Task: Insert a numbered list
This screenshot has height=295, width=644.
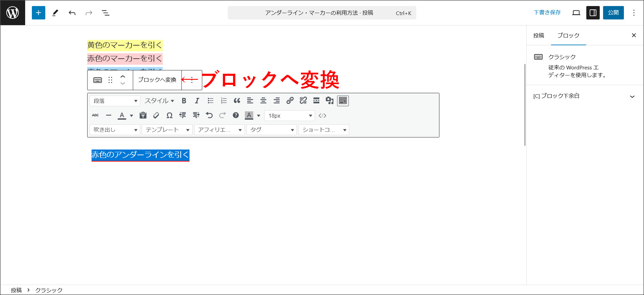Action: pos(224,101)
